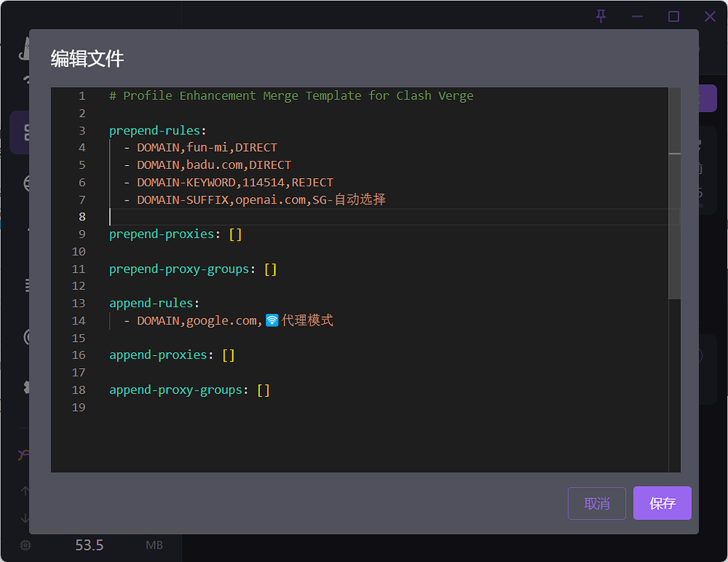Click the DOMAIN-SUFFIX,openai.com rule line

tap(261, 200)
